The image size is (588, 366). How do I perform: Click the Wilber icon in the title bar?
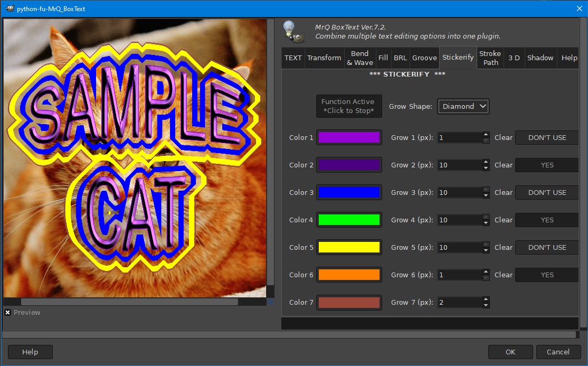point(10,8)
